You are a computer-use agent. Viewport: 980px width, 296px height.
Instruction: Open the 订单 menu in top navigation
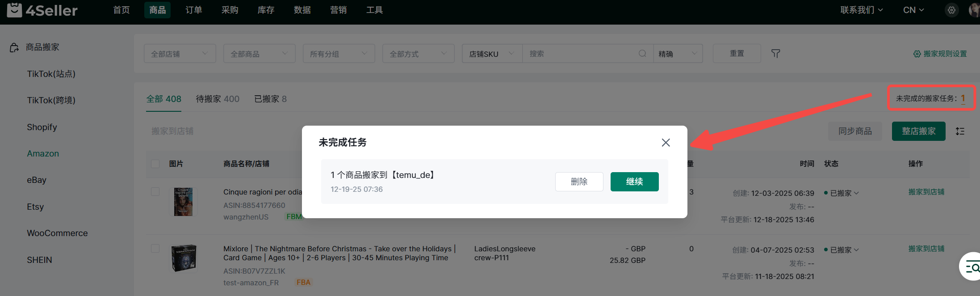click(x=193, y=10)
